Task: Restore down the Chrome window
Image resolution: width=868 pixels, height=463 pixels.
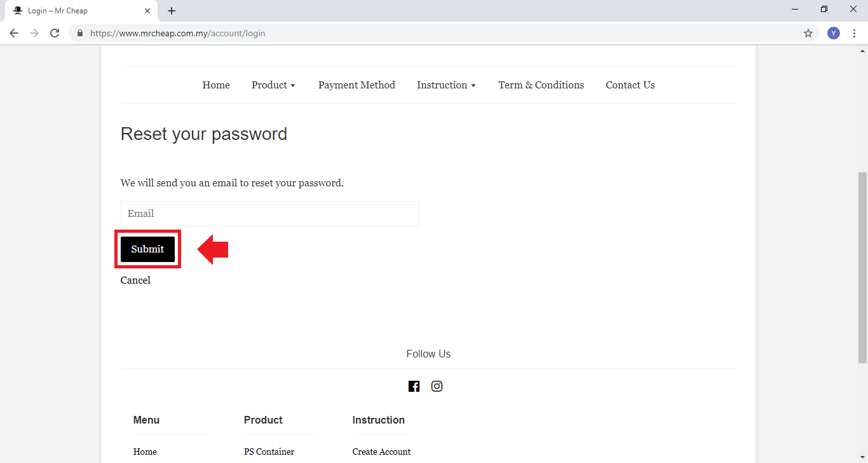Action: point(824,9)
